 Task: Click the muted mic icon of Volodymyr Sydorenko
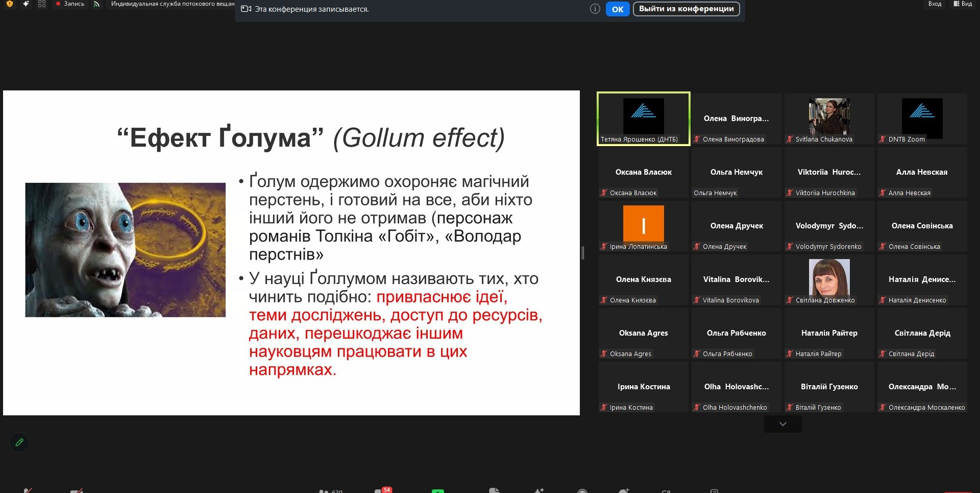click(x=790, y=246)
